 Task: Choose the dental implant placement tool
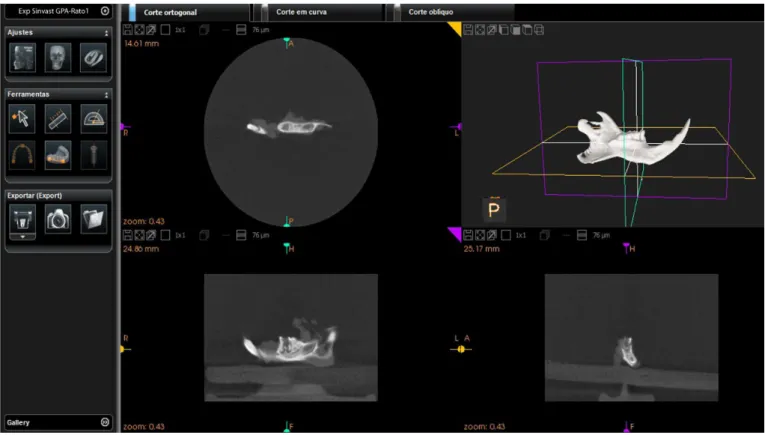(x=94, y=156)
